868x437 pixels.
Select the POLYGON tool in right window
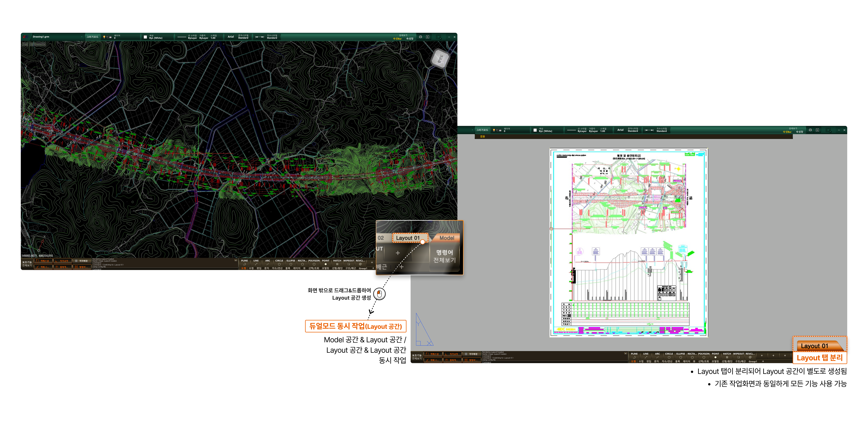coord(704,355)
